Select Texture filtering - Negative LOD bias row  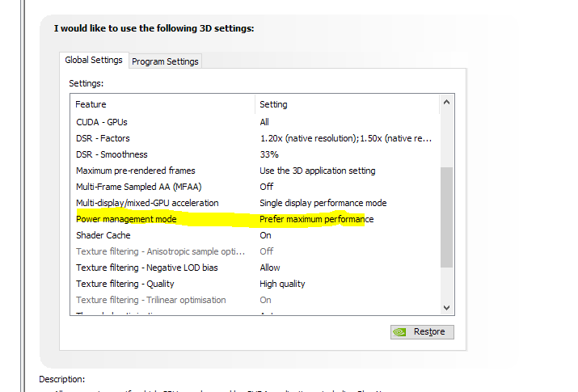pos(255,268)
